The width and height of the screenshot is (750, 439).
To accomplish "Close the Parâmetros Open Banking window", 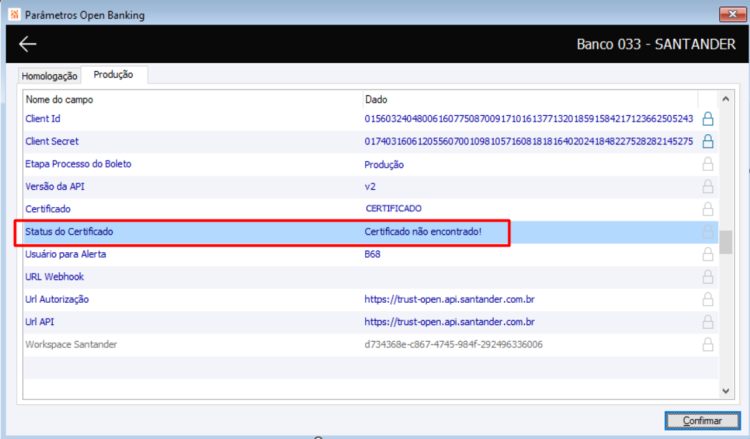I will (732, 14).
